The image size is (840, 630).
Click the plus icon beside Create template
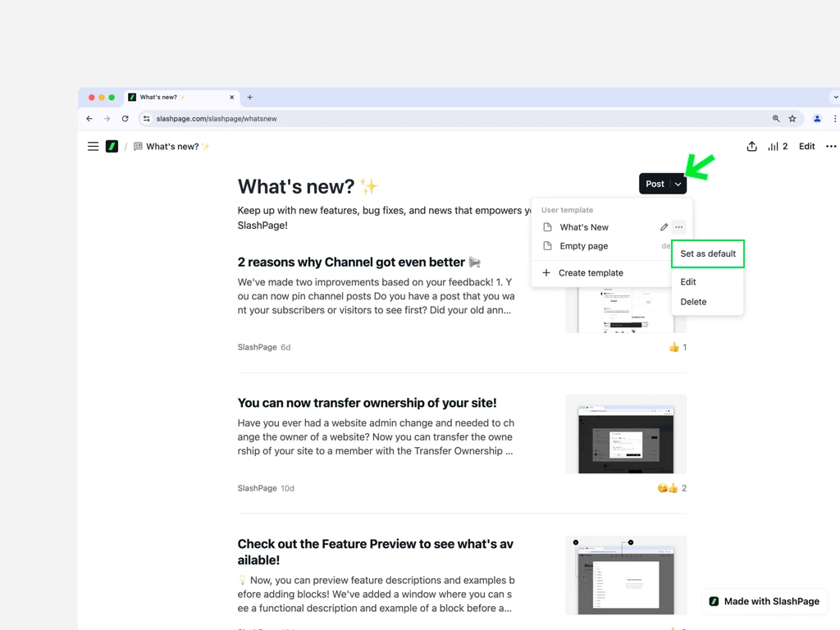546,272
